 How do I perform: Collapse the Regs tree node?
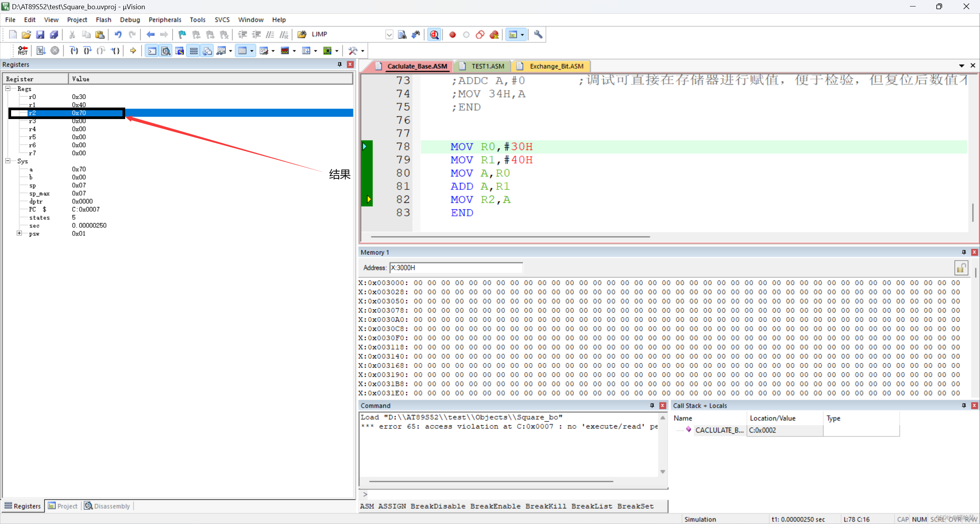tap(8, 88)
